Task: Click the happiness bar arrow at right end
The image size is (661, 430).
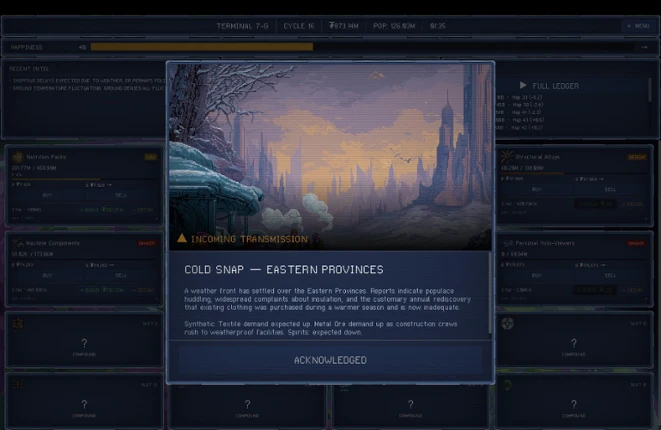Action: 644,47
